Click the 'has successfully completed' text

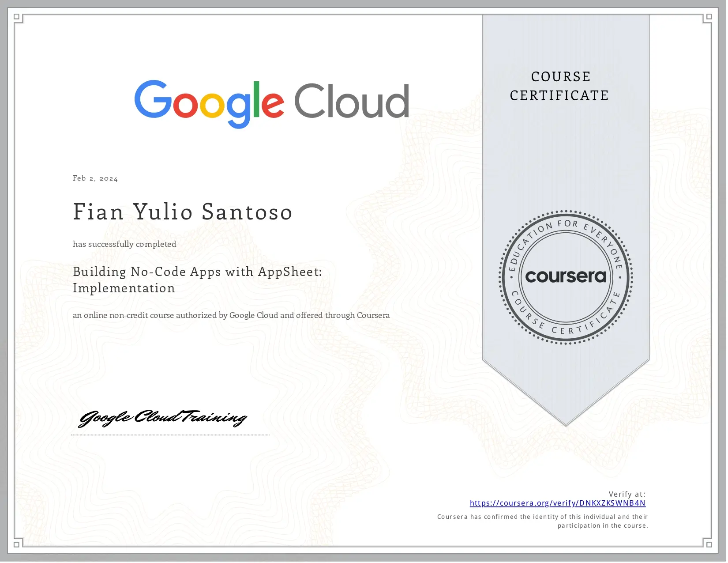click(x=124, y=245)
